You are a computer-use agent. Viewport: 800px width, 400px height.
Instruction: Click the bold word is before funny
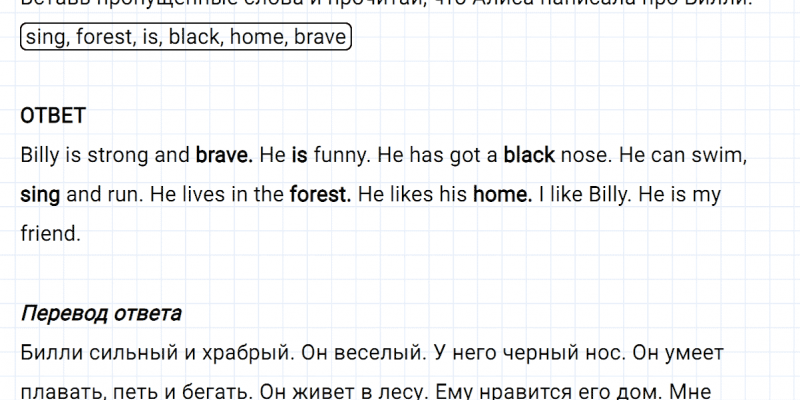[x=298, y=156]
